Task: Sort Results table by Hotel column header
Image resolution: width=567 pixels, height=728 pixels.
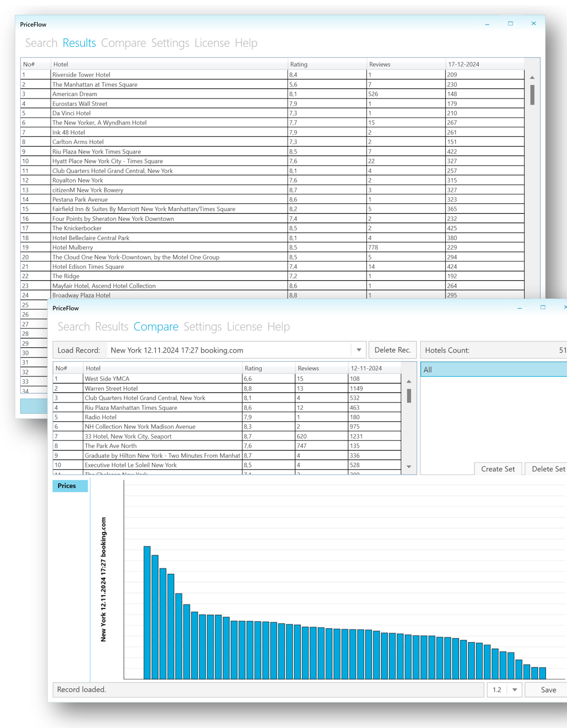Action: point(169,64)
